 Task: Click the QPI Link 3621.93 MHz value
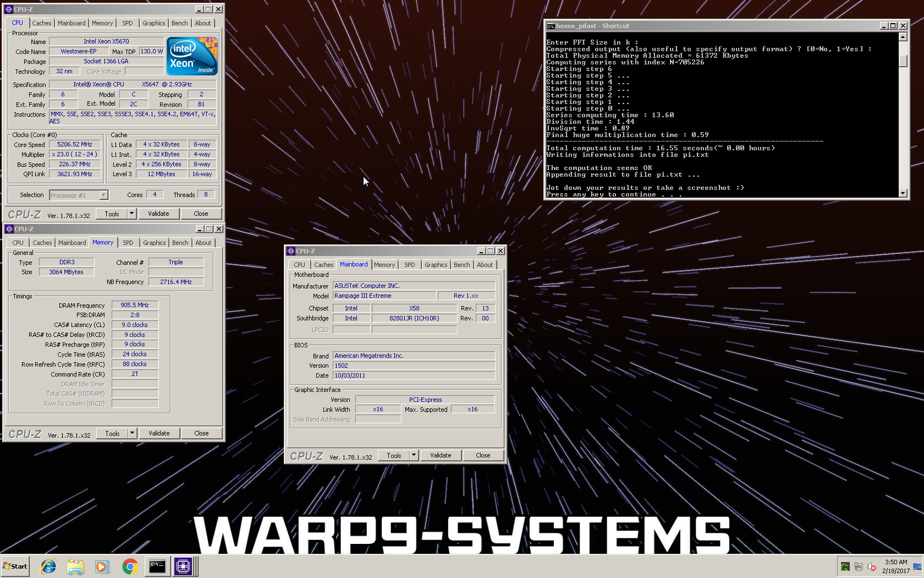click(x=75, y=174)
